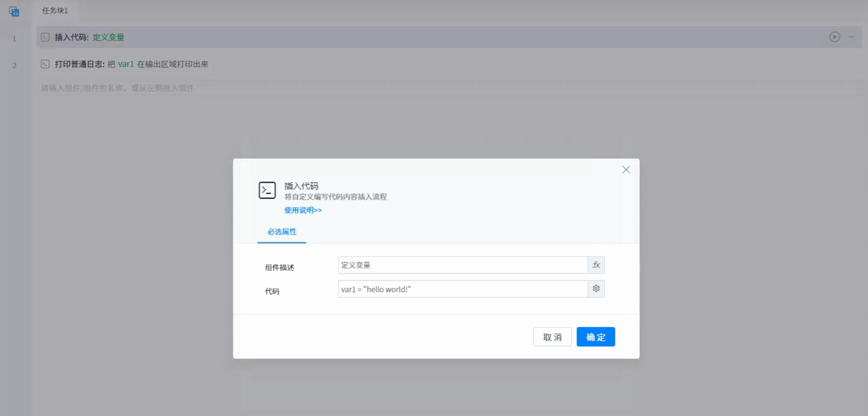The height and width of the screenshot is (416, 868).
Task: Select the 必选属性 tab
Action: coord(282,232)
